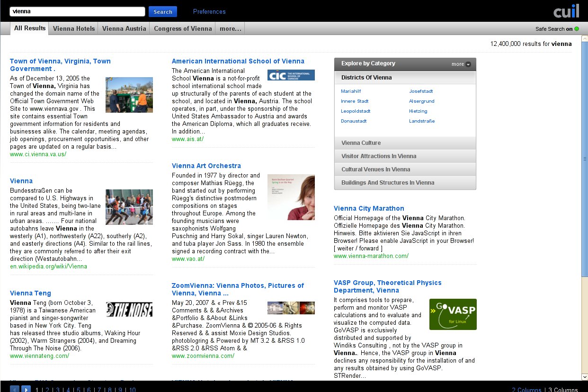This screenshot has height=392, width=588.
Task: Click the Innere Stadt district link
Action: [x=355, y=101]
